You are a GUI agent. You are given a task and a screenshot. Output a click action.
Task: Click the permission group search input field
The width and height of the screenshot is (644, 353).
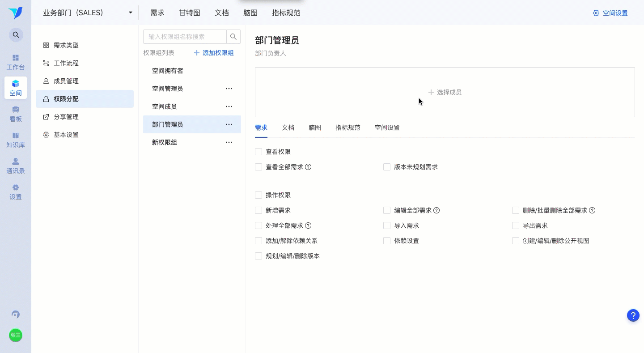click(185, 36)
